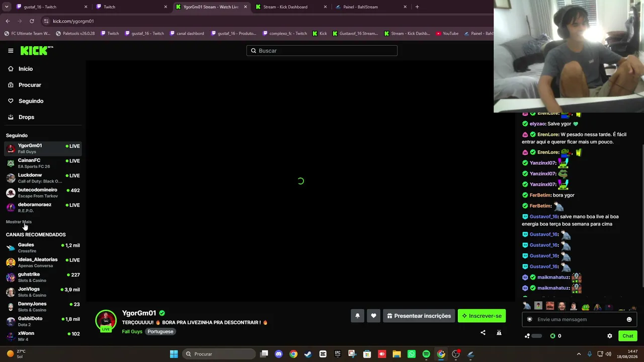Image resolution: width=644 pixels, height=362 pixels.
Task: Click YgorGm01 streamer avatar below video
Action: coord(106,321)
